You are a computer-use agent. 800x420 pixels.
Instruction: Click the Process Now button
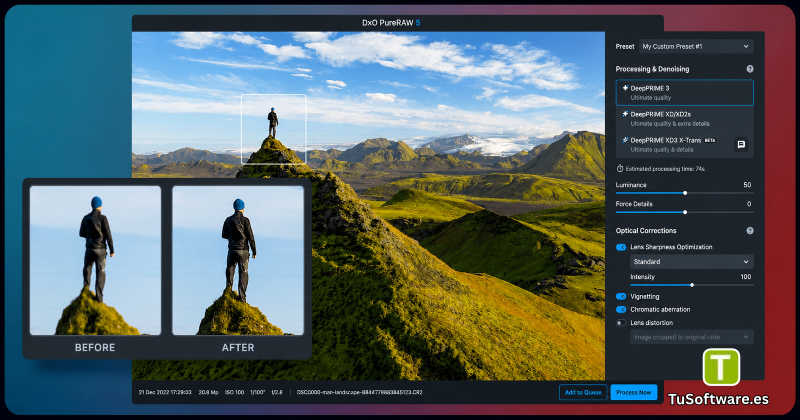click(634, 392)
